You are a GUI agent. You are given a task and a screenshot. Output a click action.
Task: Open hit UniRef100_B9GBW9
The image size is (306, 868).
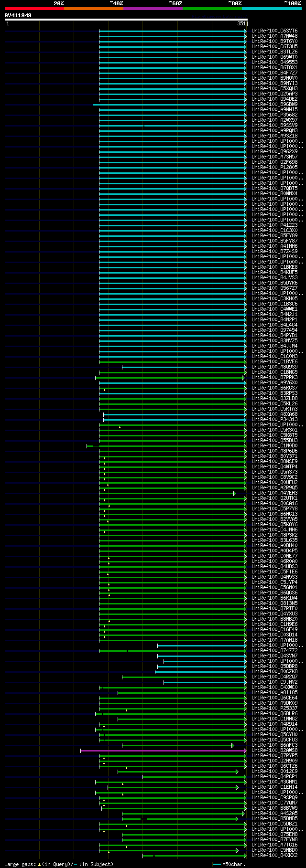click(x=274, y=105)
